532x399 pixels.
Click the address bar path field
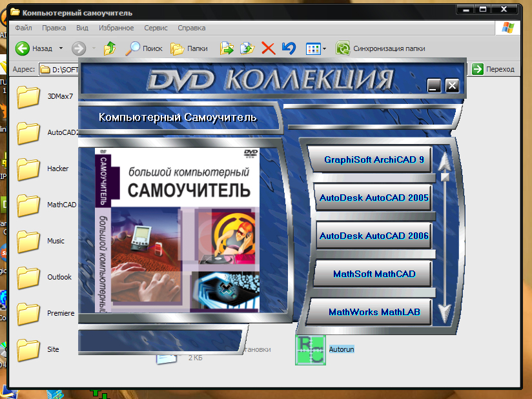pos(59,70)
